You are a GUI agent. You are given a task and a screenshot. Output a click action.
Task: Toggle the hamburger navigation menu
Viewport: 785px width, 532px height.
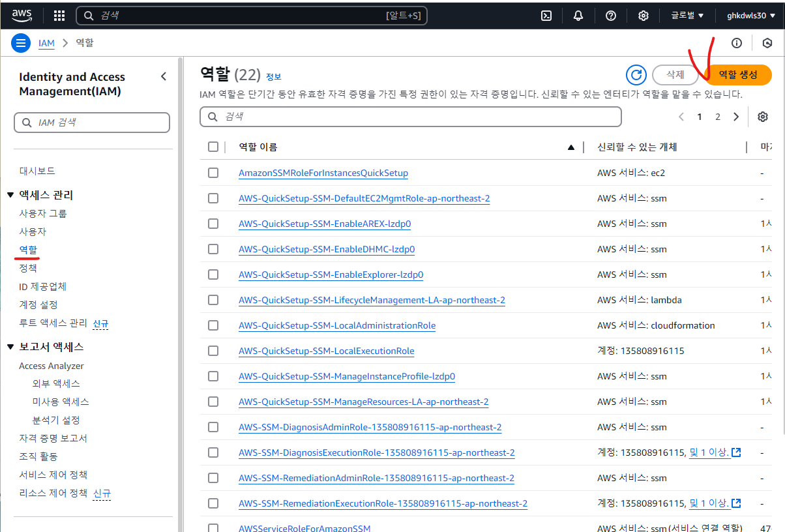[21, 43]
